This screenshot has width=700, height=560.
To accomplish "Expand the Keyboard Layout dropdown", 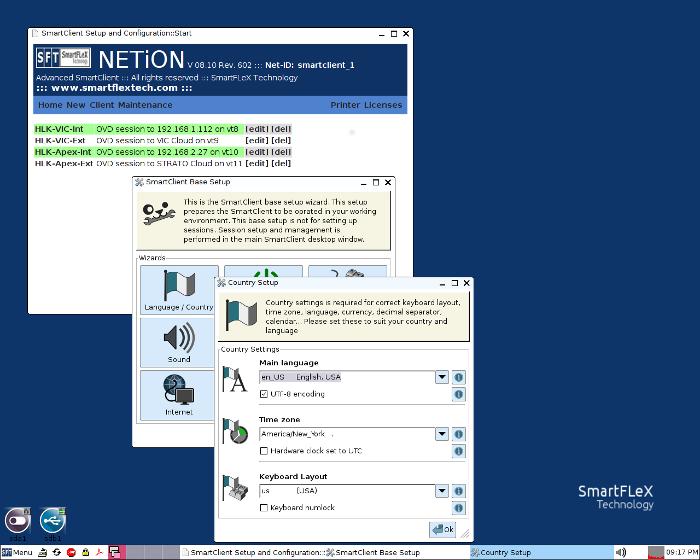I will [442, 491].
